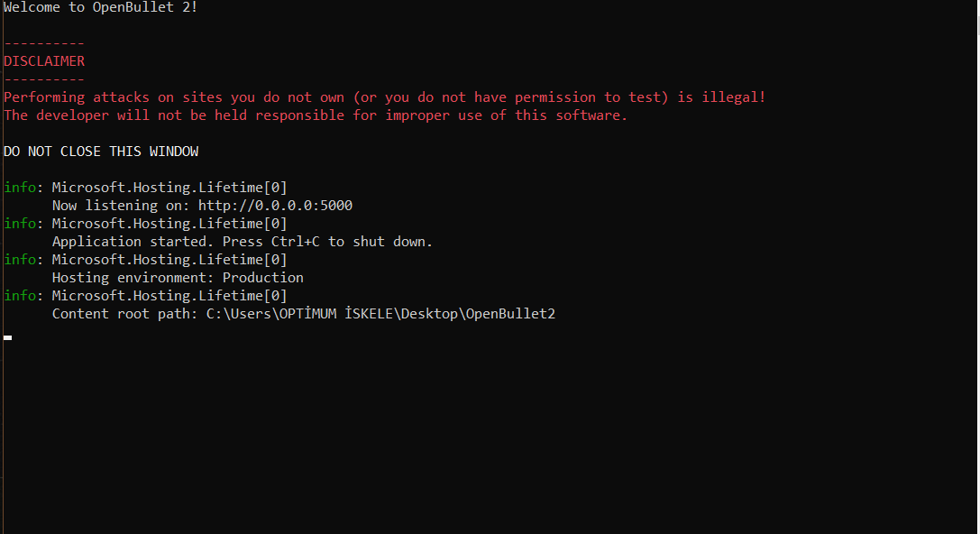Select the Ctrl+C shortcut text

point(295,242)
